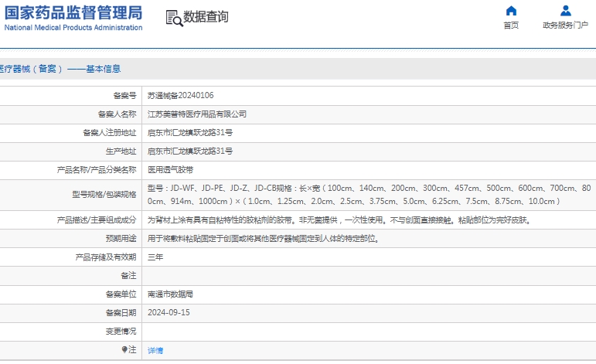Click the data query magnifier icon

point(175,19)
